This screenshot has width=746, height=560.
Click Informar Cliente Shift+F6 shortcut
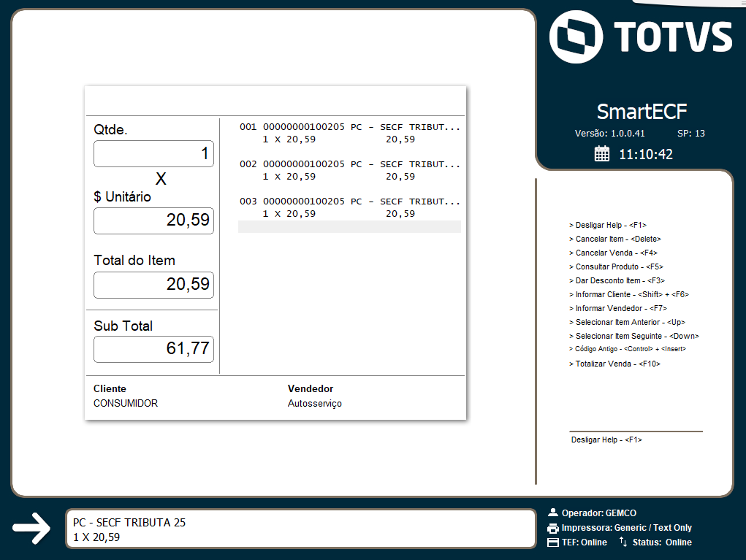(629, 294)
